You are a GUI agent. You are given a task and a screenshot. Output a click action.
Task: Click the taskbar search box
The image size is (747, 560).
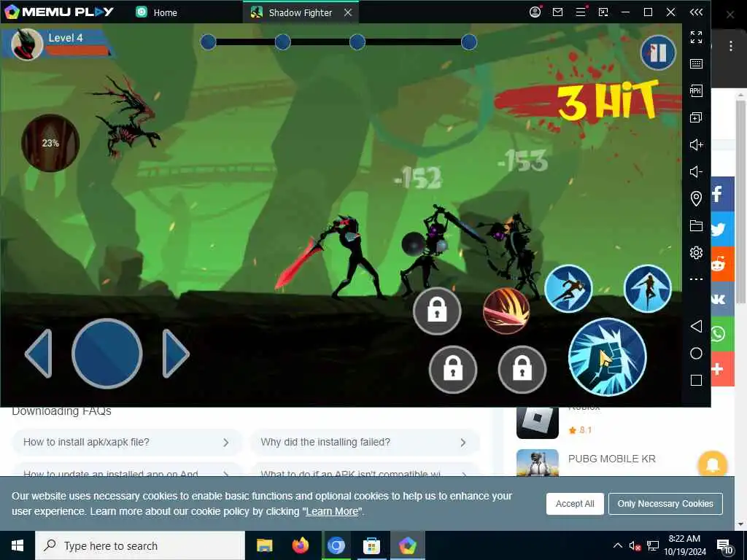tap(140, 545)
